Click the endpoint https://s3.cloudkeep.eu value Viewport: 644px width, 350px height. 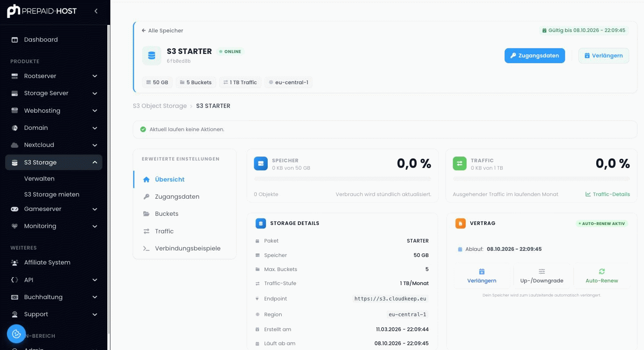tap(390, 299)
